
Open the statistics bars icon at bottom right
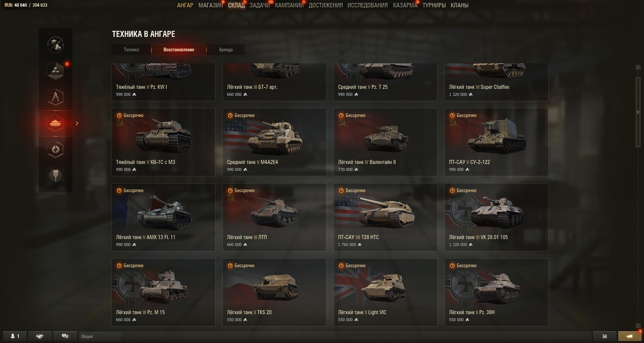coord(605,336)
